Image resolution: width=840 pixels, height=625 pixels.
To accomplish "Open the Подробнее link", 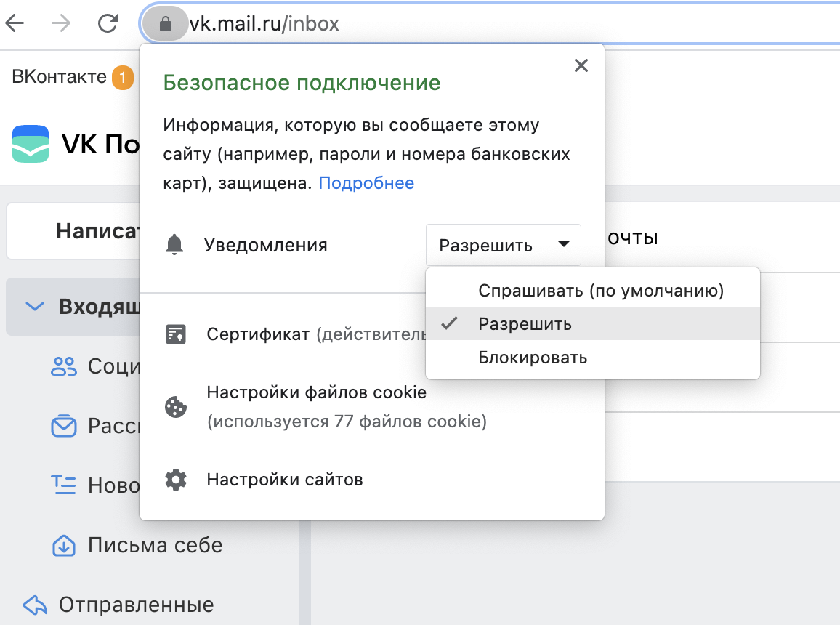I will click(x=366, y=183).
